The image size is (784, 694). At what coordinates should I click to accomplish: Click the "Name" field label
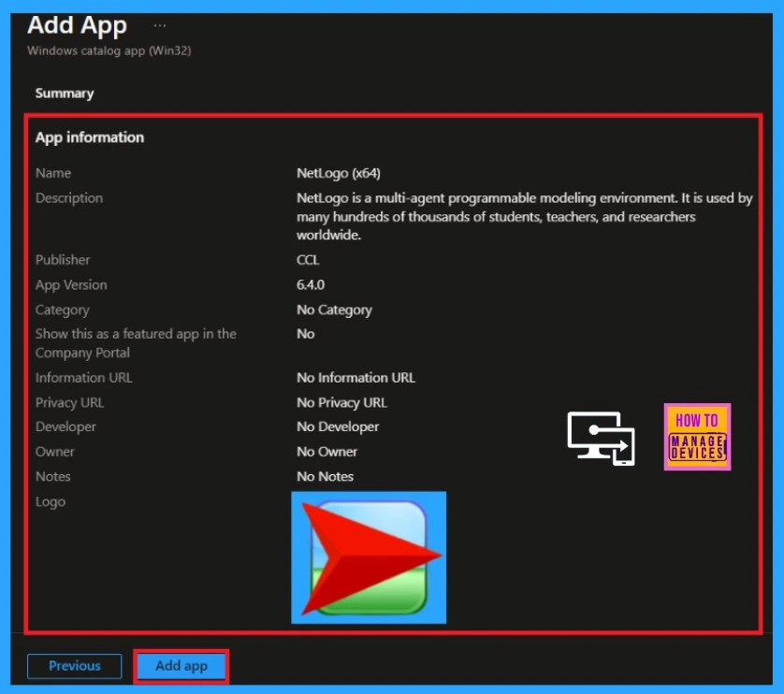point(53,173)
